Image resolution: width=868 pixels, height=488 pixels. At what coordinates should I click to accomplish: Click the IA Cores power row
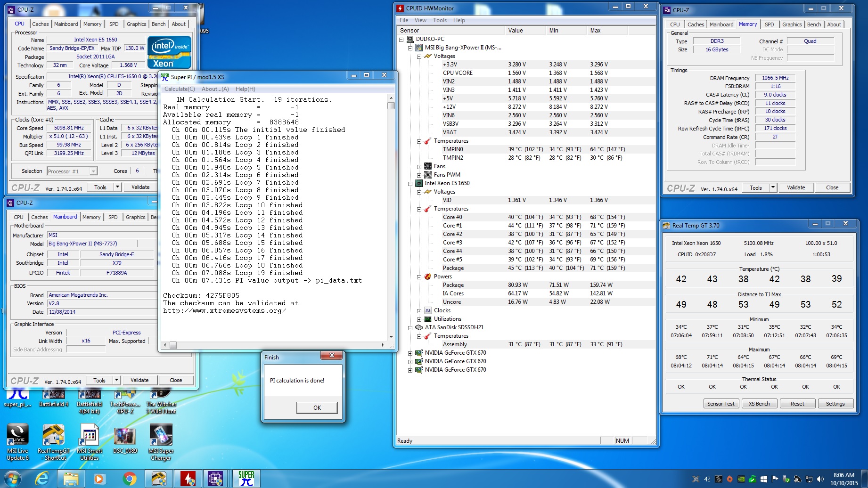527,293
